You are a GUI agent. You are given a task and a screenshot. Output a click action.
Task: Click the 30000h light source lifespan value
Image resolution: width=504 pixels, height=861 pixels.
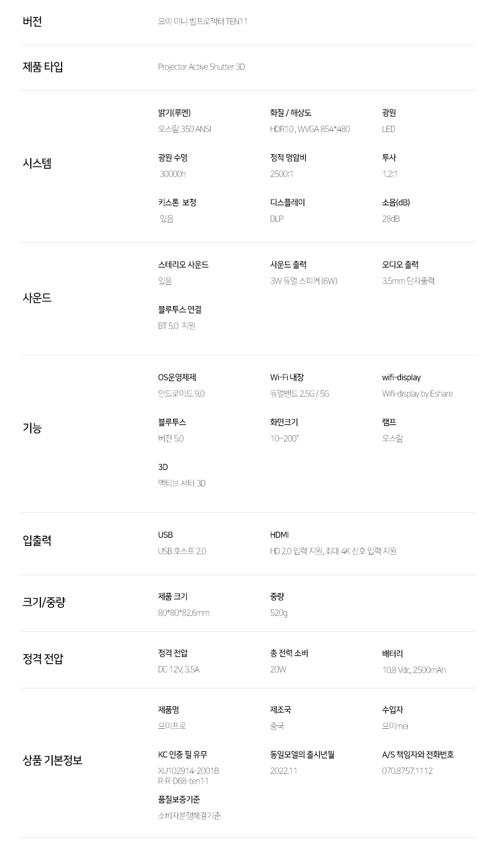[172, 174]
